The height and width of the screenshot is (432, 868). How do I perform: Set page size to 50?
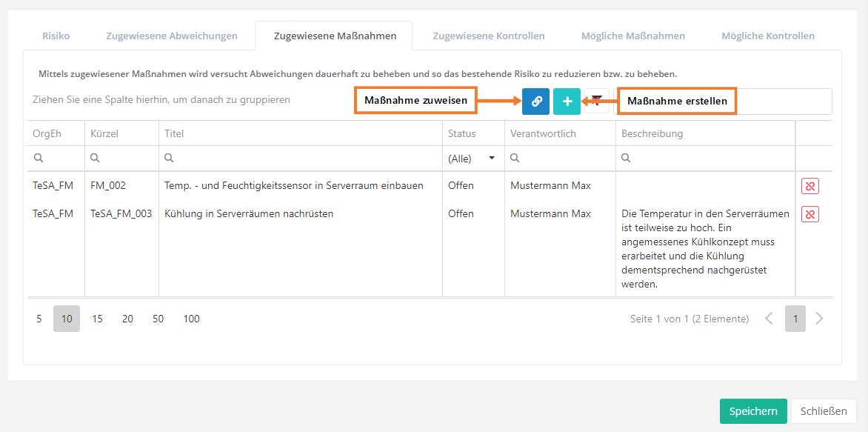coord(158,319)
